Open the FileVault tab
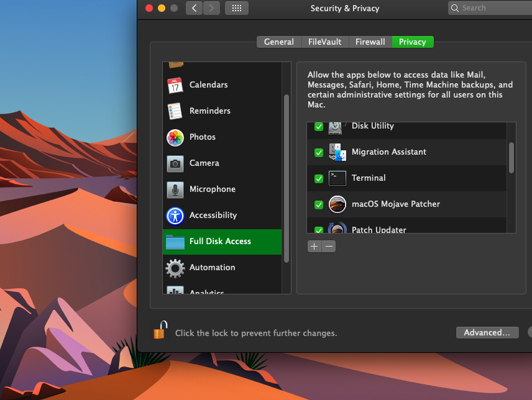The image size is (532, 400). tap(324, 42)
